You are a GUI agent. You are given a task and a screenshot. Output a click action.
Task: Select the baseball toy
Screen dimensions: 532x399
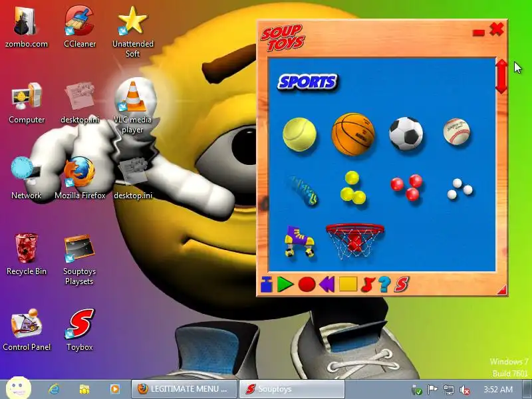pos(457,132)
